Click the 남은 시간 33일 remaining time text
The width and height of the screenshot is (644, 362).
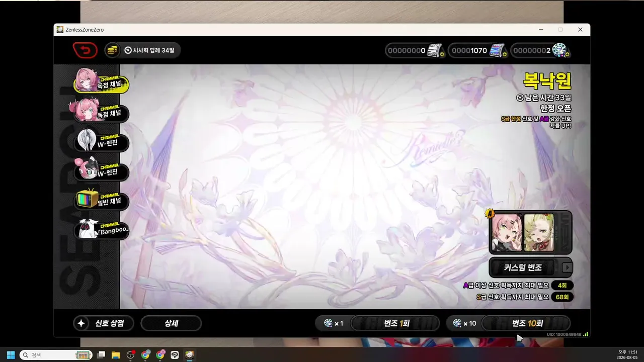(544, 98)
